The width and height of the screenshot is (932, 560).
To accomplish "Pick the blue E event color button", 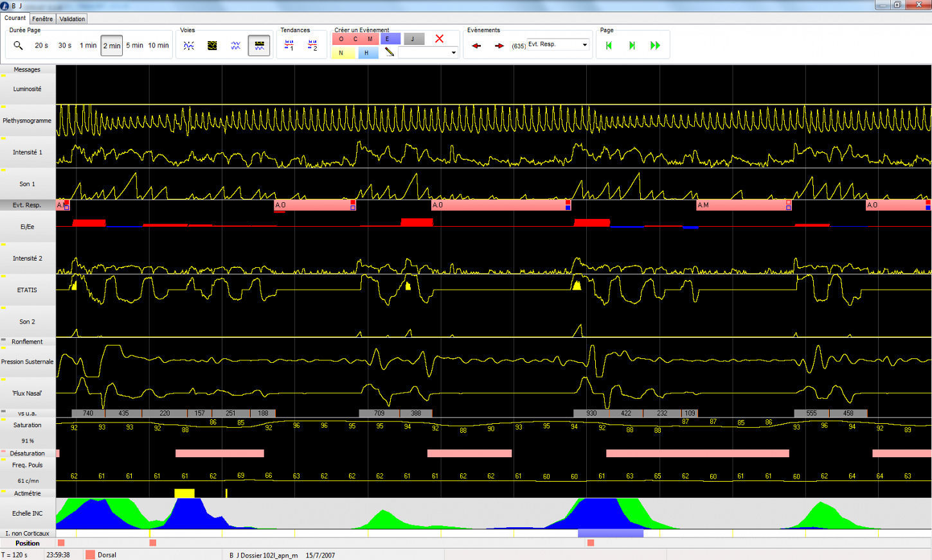I will coord(388,39).
